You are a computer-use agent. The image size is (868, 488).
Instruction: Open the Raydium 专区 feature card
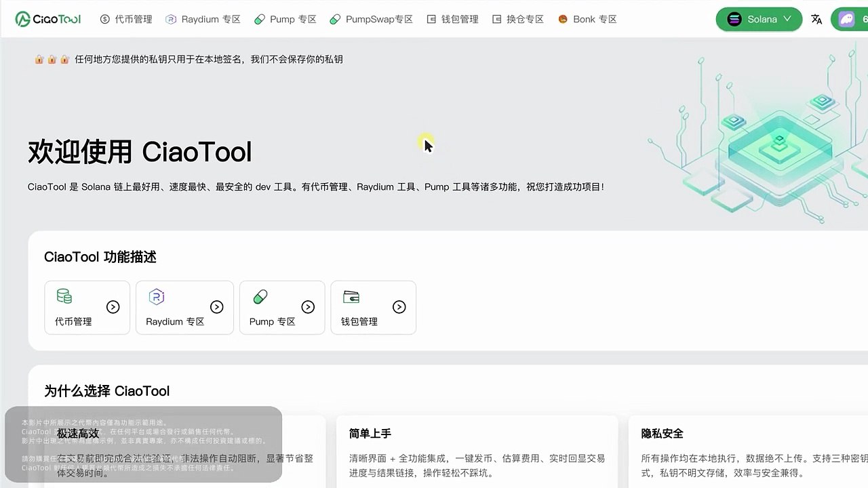point(184,308)
